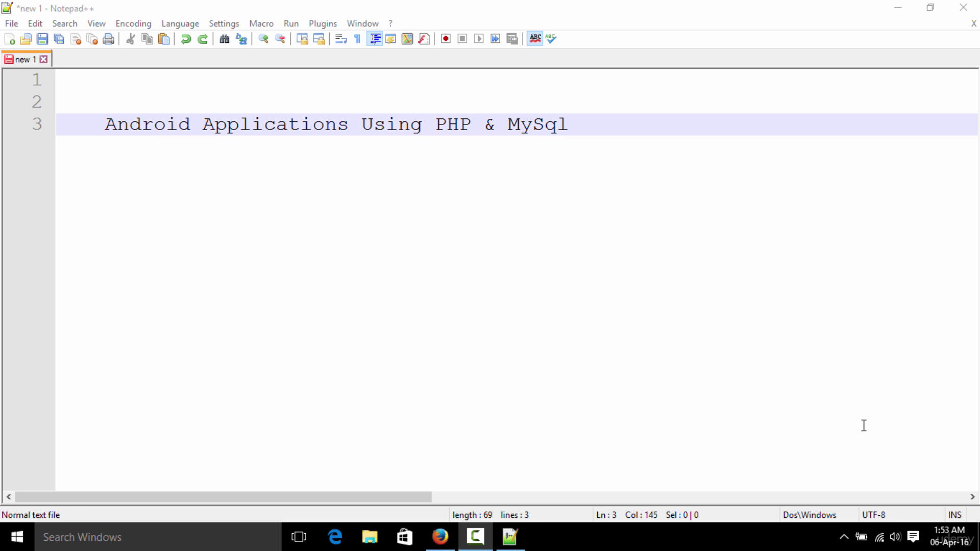Close the new 1 document tab
The width and height of the screenshot is (980, 551).
pyautogui.click(x=44, y=59)
